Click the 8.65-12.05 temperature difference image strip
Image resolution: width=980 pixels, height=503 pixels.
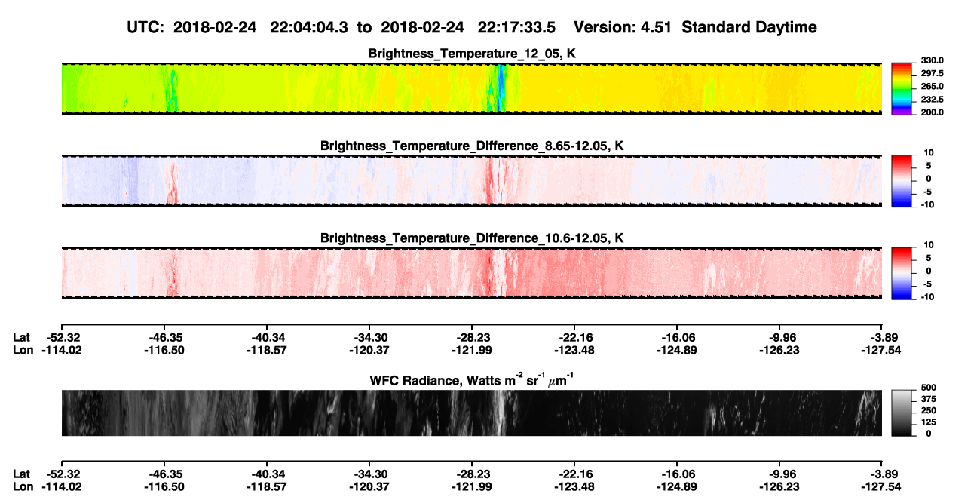click(471, 181)
